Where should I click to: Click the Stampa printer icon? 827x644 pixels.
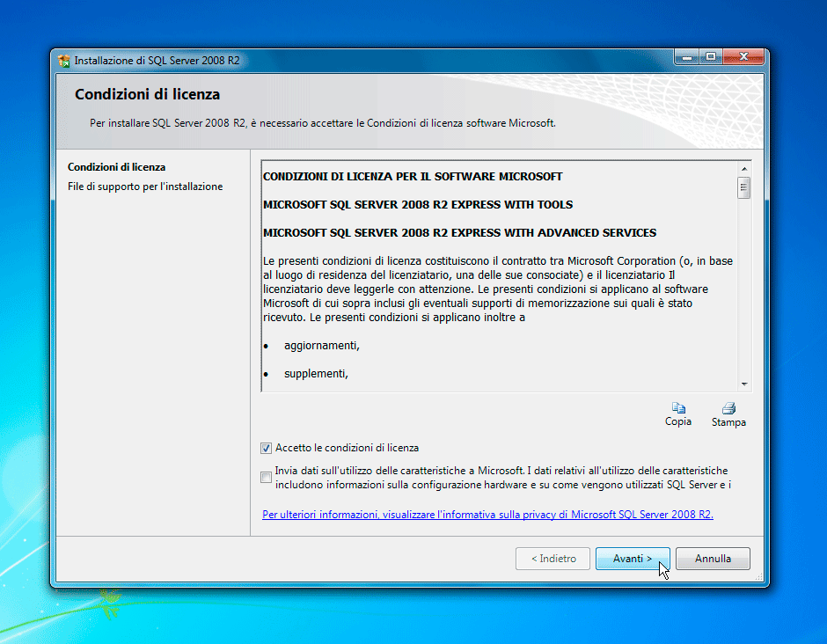[x=728, y=408]
